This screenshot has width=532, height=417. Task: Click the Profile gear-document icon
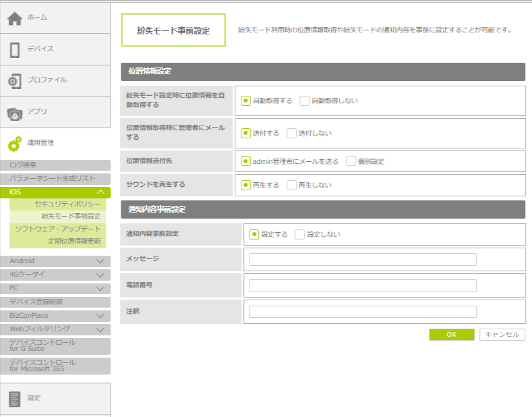tap(15, 81)
